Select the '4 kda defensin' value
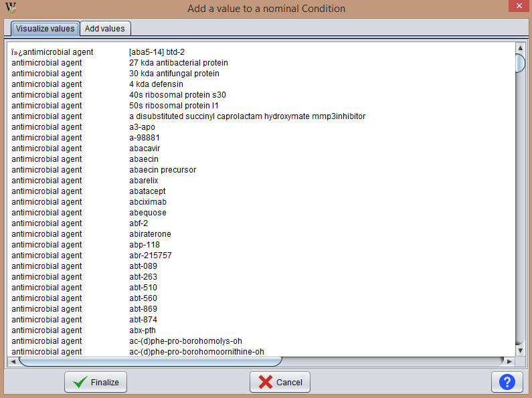Image resolution: width=532 pixels, height=398 pixels. point(156,84)
